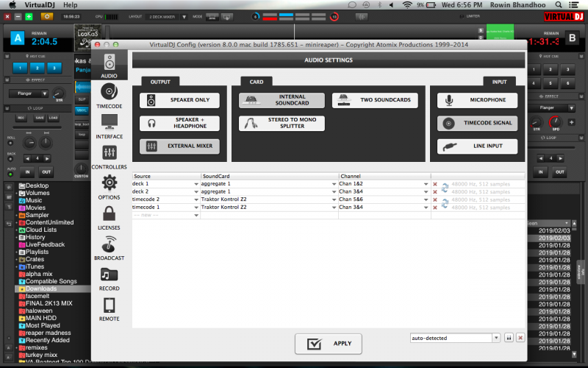The width and height of the screenshot is (588, 368).
Task: Choose Internal Soundcard option
Action: 282,100
